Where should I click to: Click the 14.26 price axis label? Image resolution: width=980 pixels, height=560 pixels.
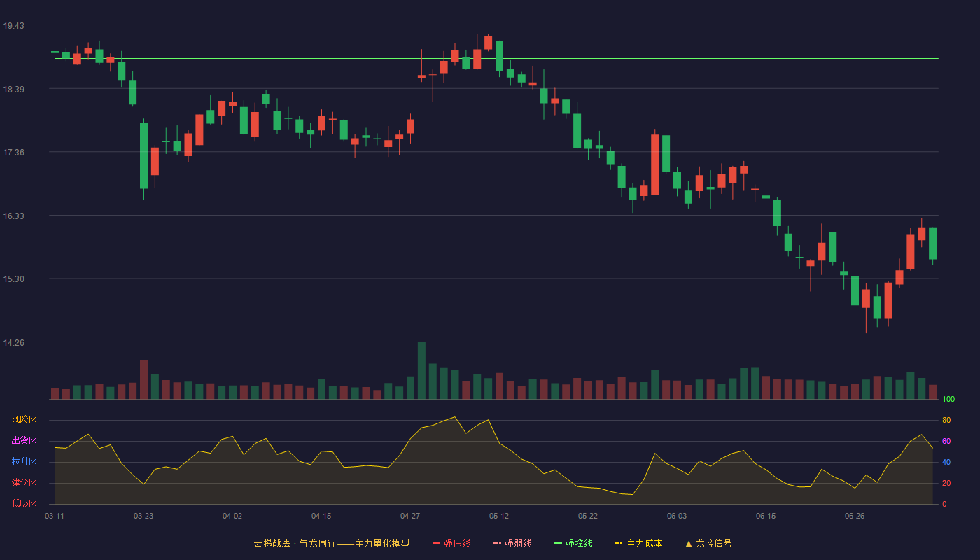click(x=13, y=342)
